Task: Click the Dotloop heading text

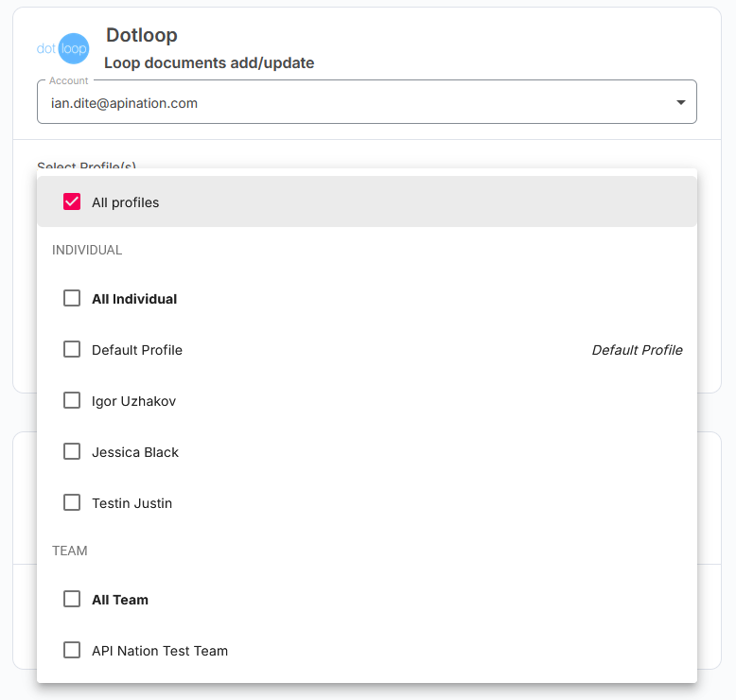Action: click(142, 35)
